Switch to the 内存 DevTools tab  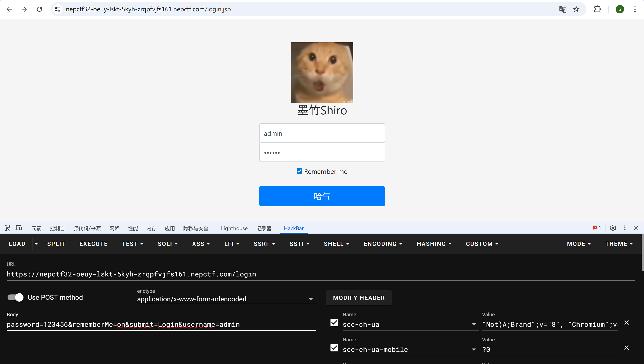point(151,228)
